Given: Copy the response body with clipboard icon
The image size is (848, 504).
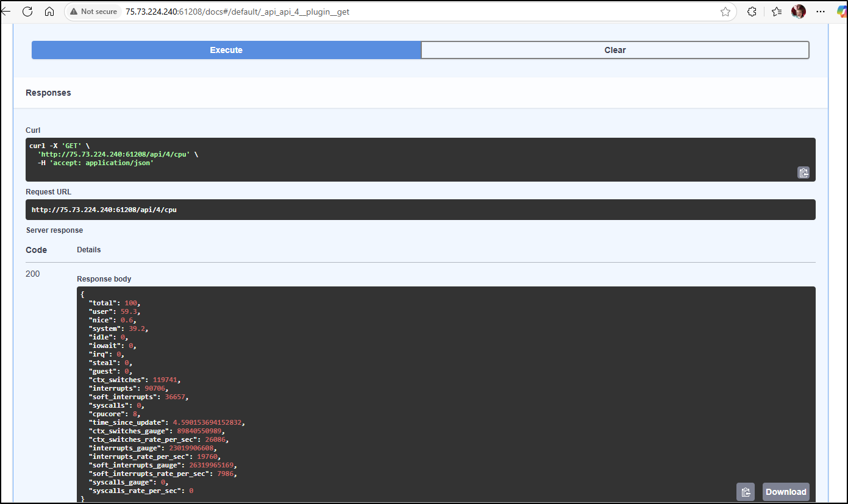Looking at the screenshot, I should pos(746,492).
